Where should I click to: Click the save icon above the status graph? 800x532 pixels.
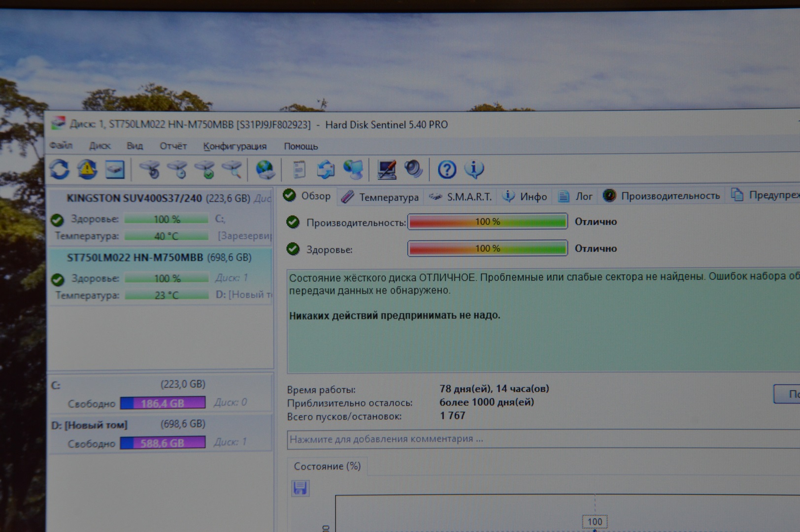300,488
